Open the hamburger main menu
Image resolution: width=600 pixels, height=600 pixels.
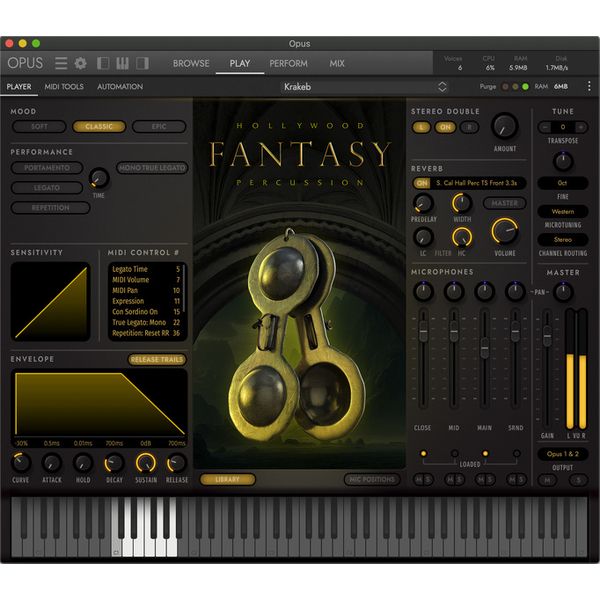[61, 63]
